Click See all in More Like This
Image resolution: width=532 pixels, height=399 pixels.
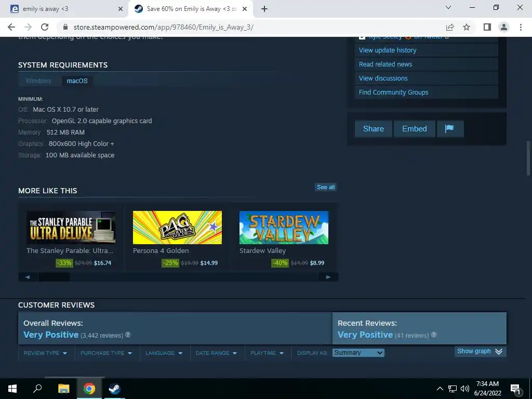[x=326, y=187]
